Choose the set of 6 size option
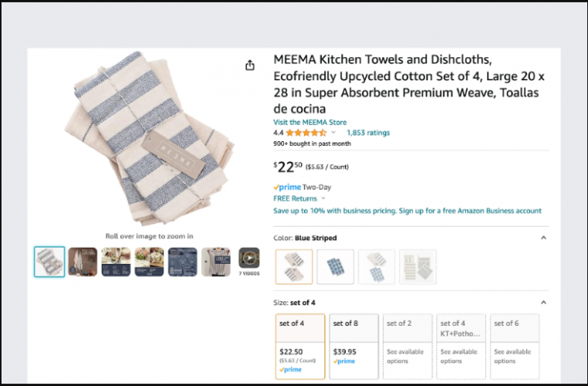The width and height of the screenshot is (588, 386). pyautogui.click(x=515, y=346)
